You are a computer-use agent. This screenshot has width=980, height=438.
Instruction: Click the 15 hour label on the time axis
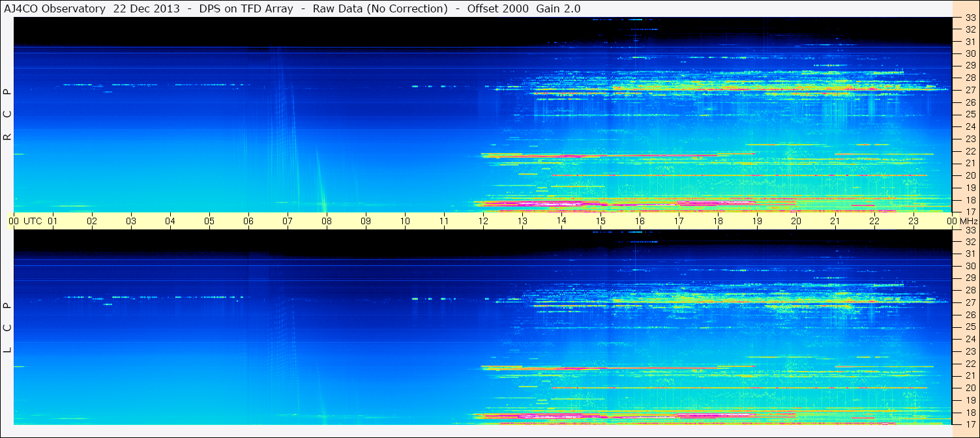[601, 221]
